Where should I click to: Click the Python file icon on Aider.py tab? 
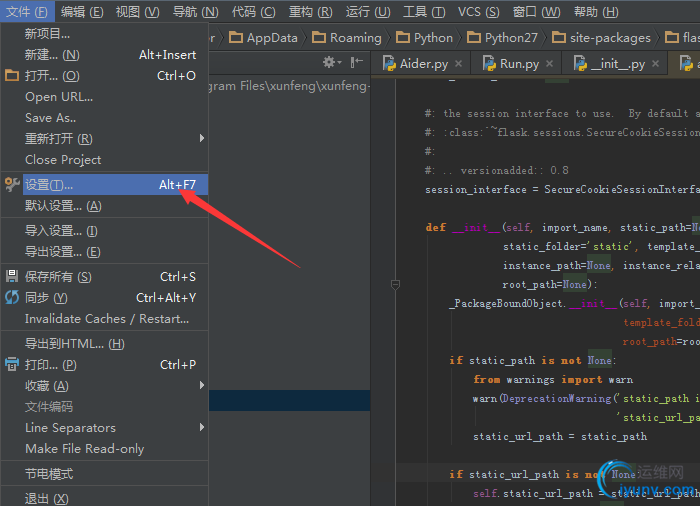389,64
